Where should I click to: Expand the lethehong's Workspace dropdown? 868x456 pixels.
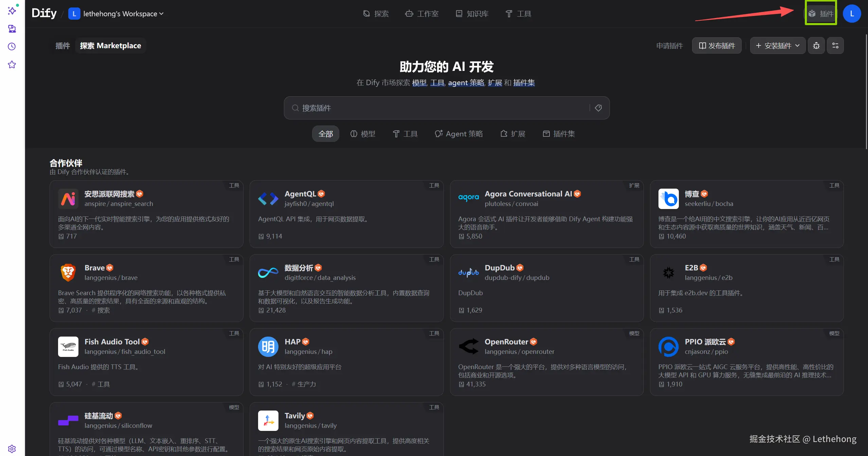tap(116, 14)
